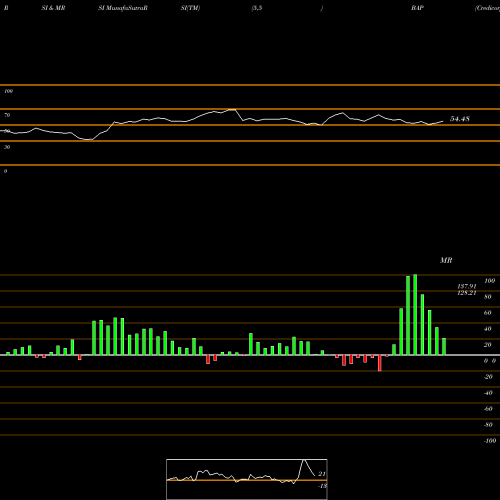
Task: Click the RSI axis label 30
Action: point(7,147)
